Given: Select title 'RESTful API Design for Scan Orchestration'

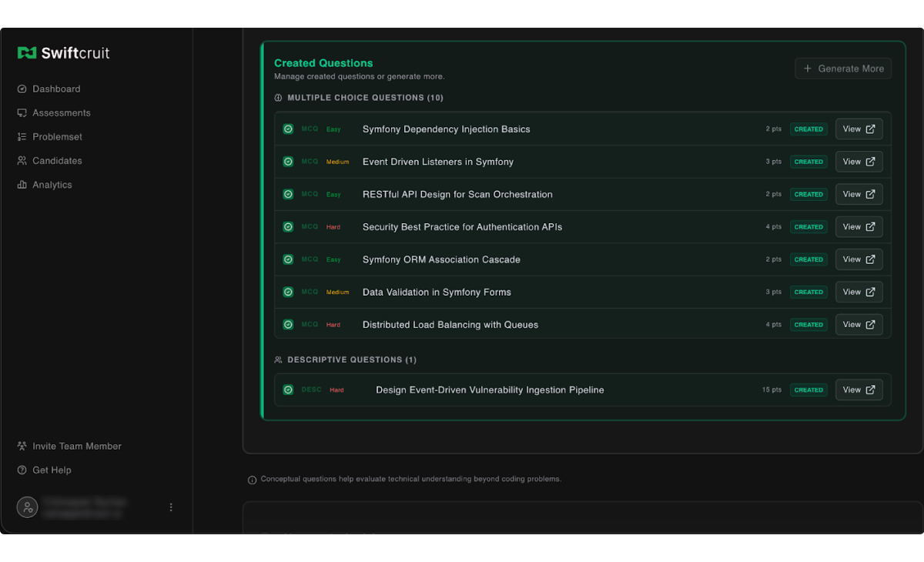Looking at the screenshot, I should pos(457,194).
